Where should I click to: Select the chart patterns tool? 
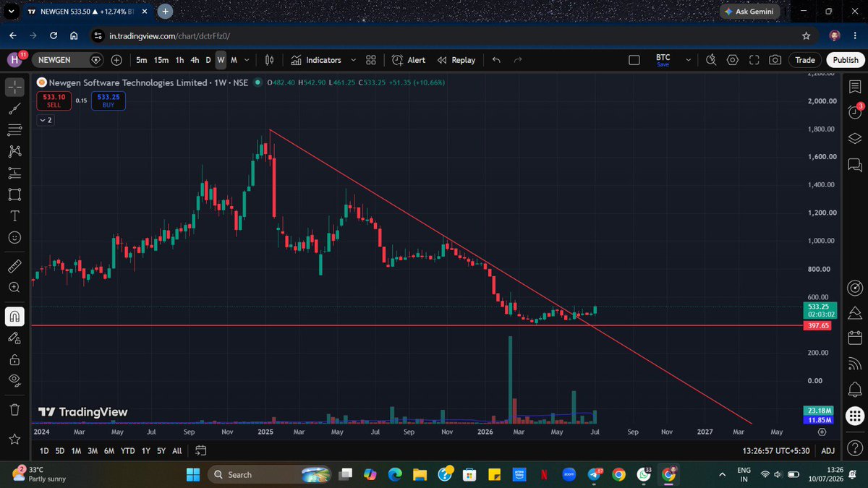click(14, 151)
